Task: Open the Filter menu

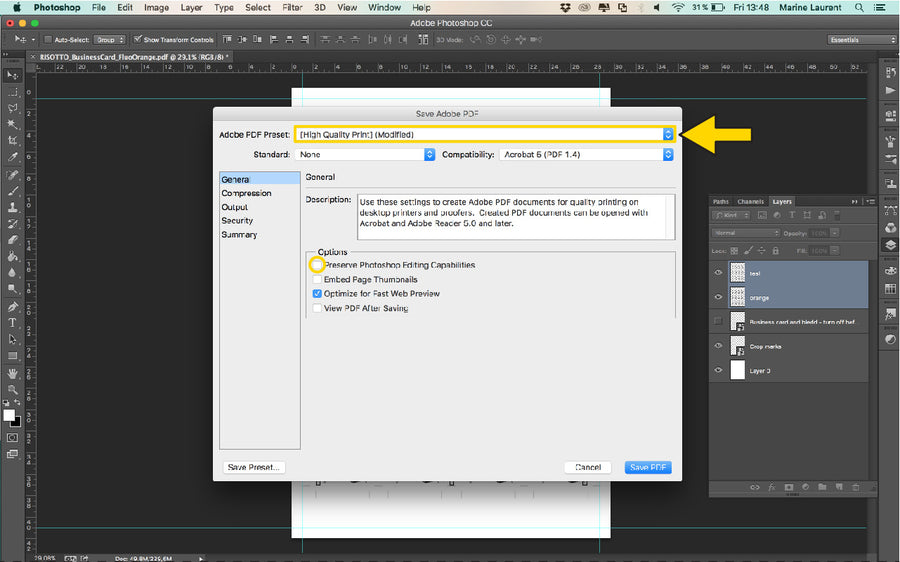Action: pyautogui.click(x=292, y=7)
